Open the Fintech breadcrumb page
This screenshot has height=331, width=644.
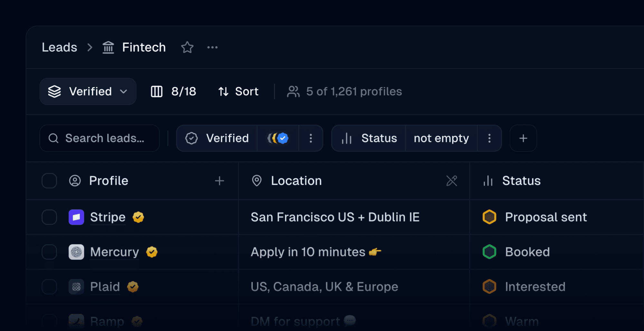(144, 47)
